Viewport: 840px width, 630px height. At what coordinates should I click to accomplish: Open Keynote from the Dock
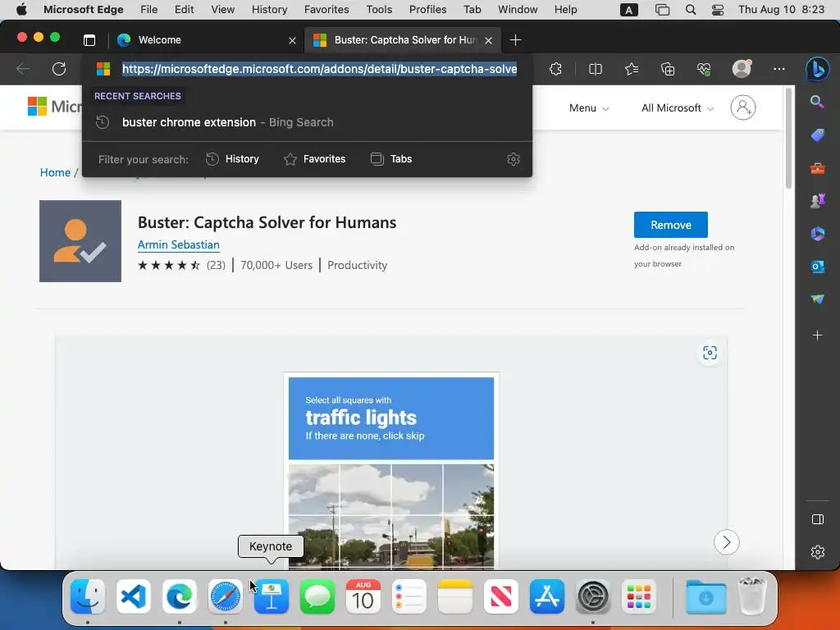tap(271, 596)
